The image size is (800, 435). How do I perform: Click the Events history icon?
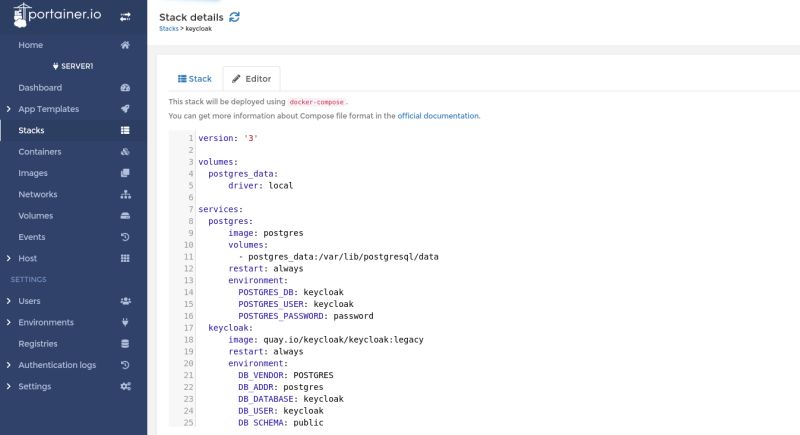coord(125,237)
